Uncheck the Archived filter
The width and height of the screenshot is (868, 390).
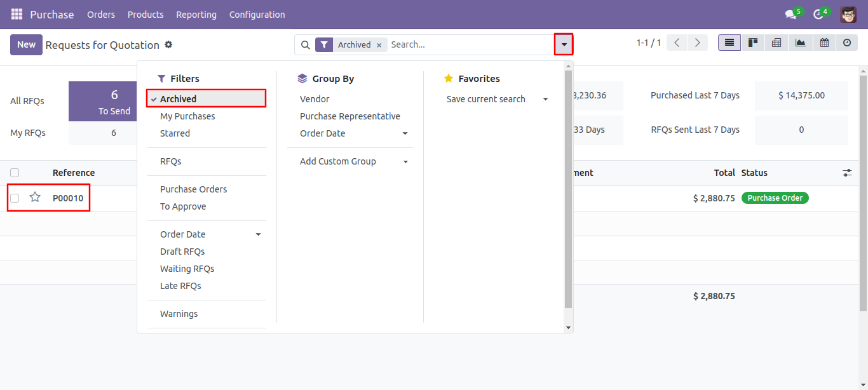[x=207, y=99]
